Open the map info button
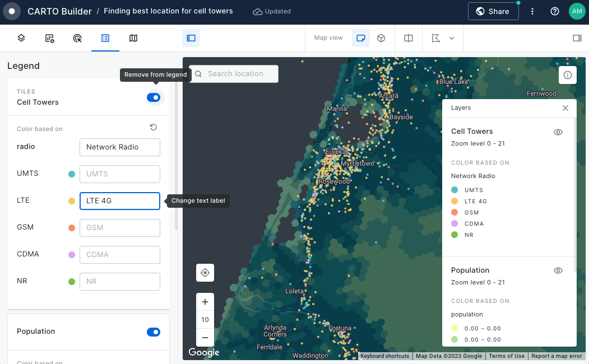The height and width of the screenshot is (364, 589). pos(568,75)
